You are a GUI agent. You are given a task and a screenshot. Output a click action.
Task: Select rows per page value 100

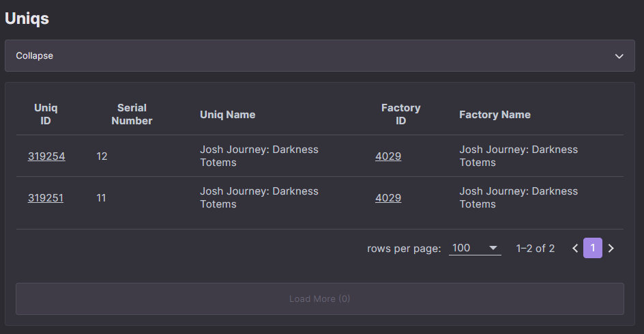click(475, 248)
